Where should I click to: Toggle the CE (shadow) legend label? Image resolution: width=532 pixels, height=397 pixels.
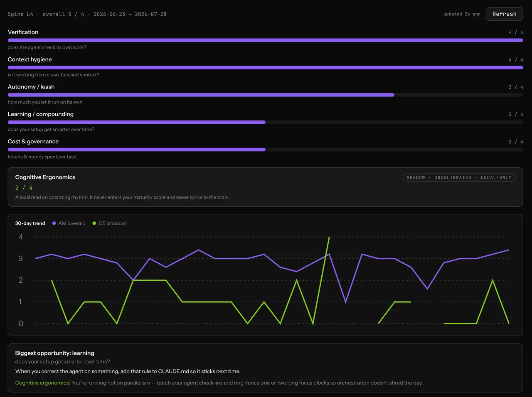tap(113, 223)
